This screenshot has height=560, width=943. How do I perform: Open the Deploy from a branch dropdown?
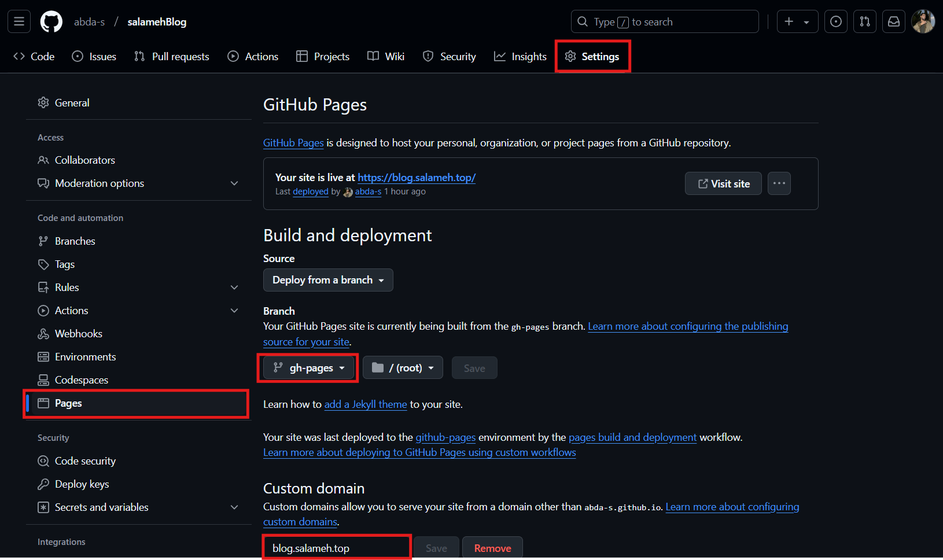[328, 280]
